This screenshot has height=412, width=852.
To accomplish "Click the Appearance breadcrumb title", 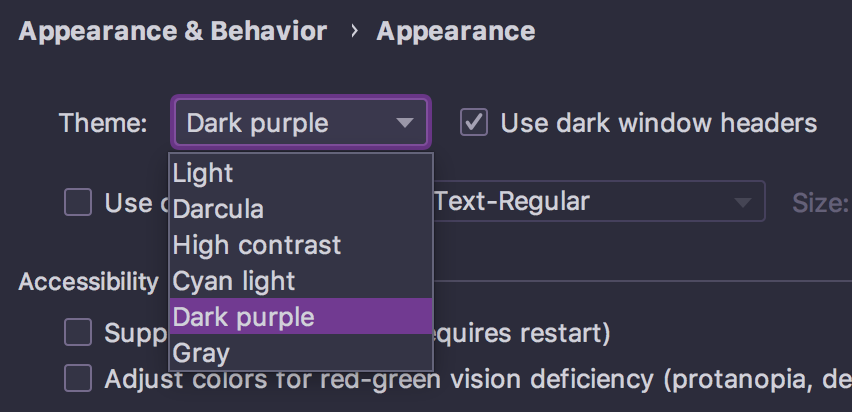I will [455, 32].
